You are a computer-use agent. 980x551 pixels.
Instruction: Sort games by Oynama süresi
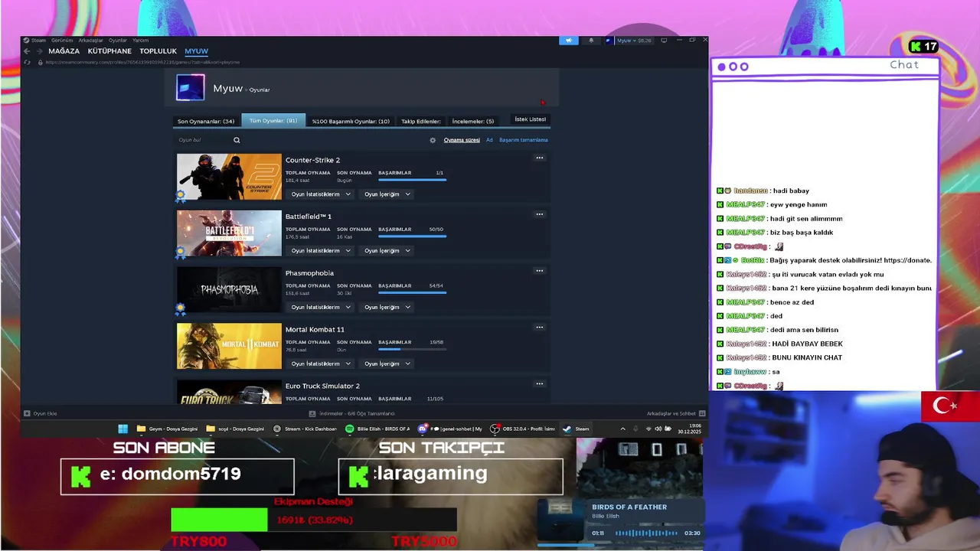pos(462,140)
